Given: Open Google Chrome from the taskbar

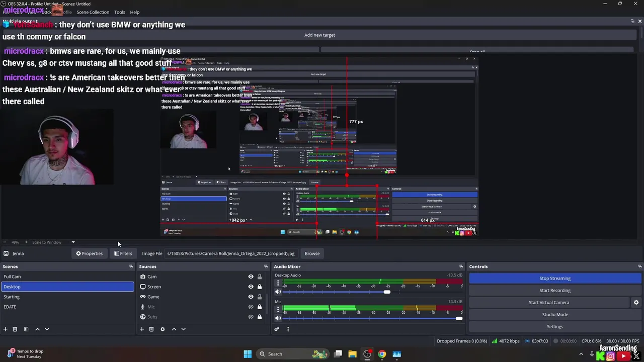Looking at the screenshot, I should (x=382, y=354).
